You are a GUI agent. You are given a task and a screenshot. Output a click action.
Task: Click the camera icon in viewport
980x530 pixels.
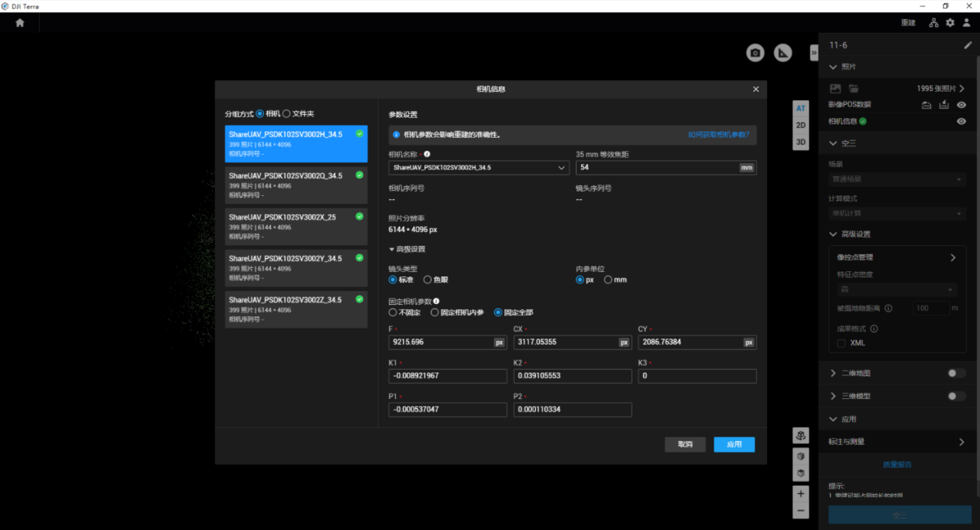[x=756, y=53]
